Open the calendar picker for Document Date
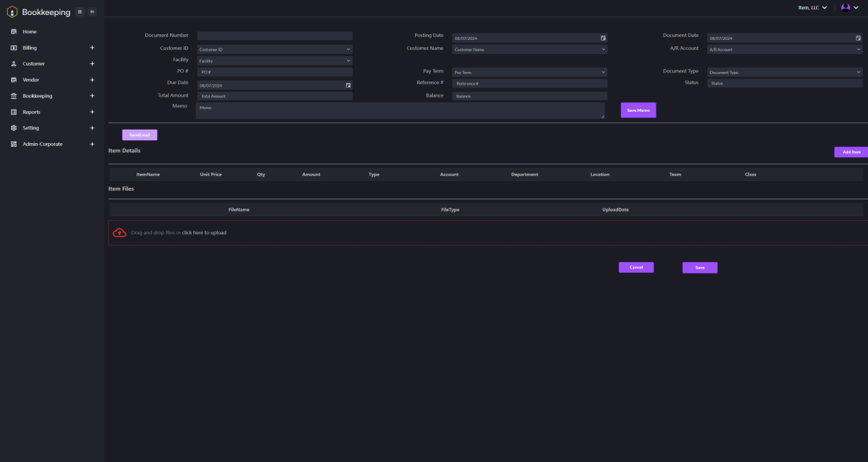868x462 pixels. tap(857, 38)
